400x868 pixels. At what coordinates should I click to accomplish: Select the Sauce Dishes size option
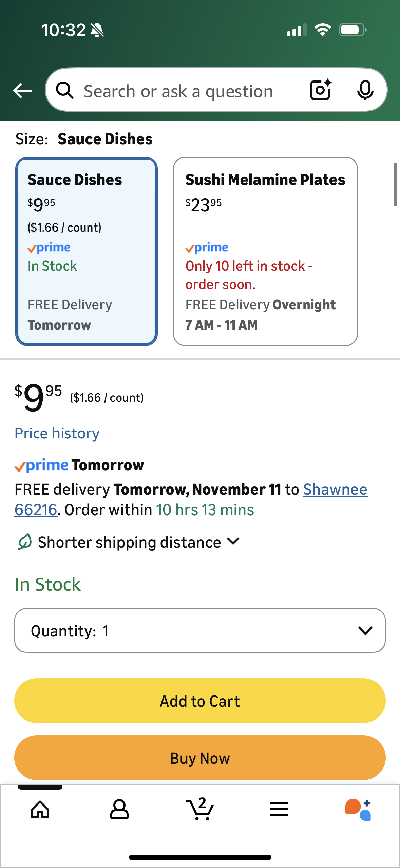tap(87, 251)
